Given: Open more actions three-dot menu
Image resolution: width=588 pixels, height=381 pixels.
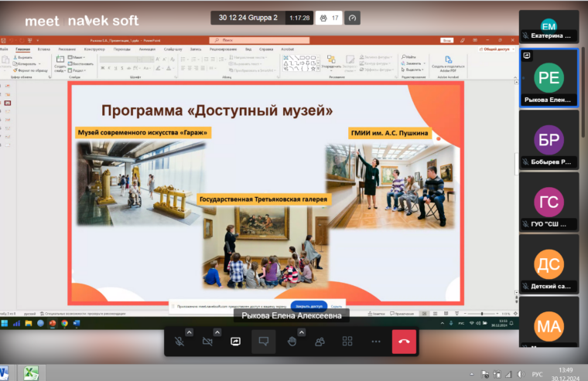Looking at the screenshot, I should pyautogui.click(x=376, y=341).
